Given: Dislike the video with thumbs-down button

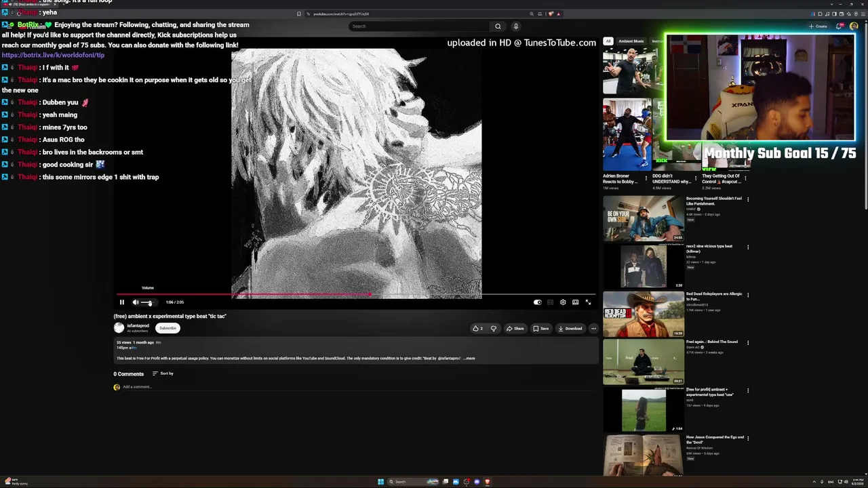Looking at the screenshot, I should click(x=493, y=329).
